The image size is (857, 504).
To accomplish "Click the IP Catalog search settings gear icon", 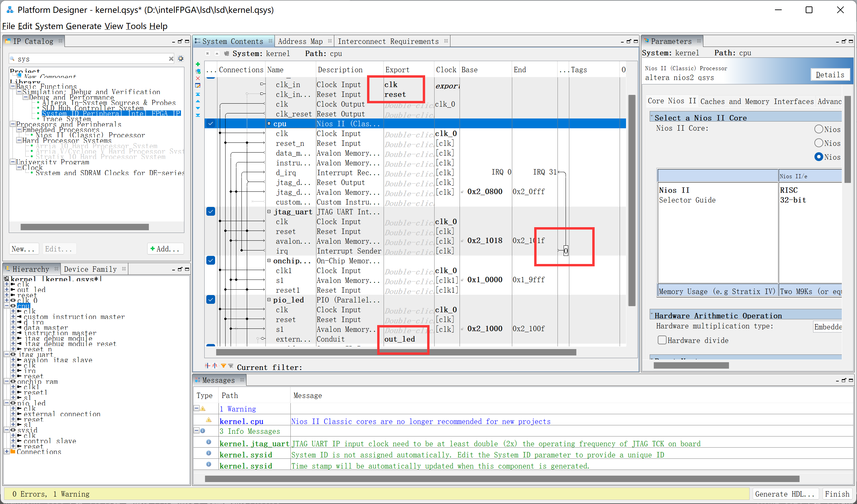I will [181, 58].
